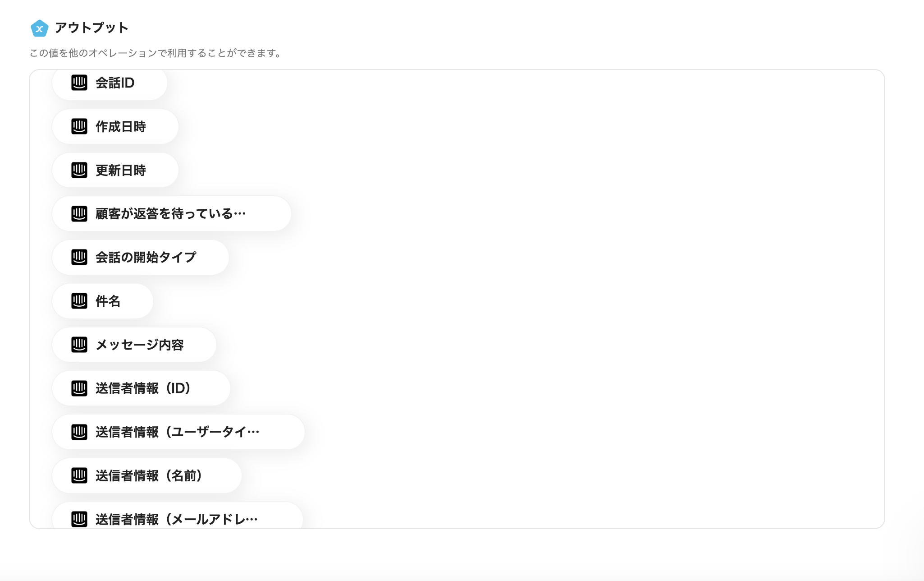The width and height of the screenshot is (924, 581).
Task: Click the Intercom icon on the 作成日時 token
Action: [x=79, y=127]
